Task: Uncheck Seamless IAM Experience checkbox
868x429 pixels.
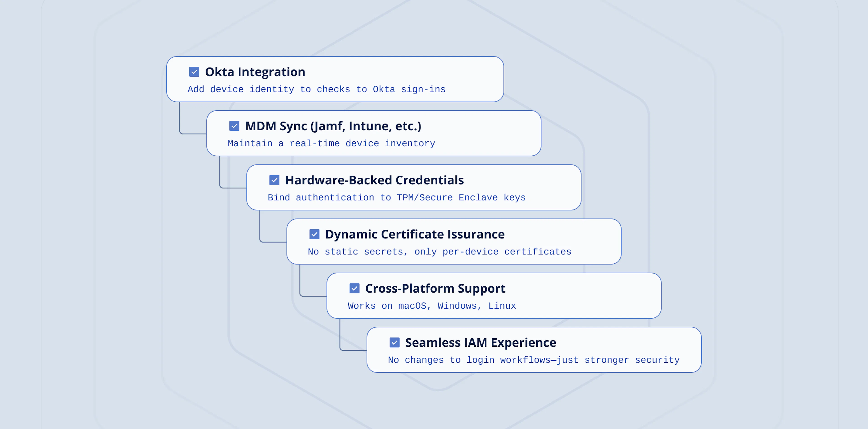Action: [x=395, y=343]
